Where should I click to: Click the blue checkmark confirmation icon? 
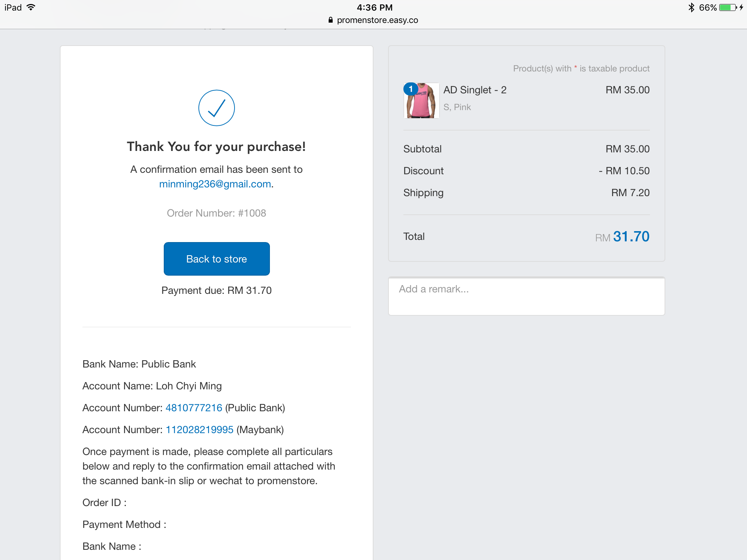click(x=216, y=108)
